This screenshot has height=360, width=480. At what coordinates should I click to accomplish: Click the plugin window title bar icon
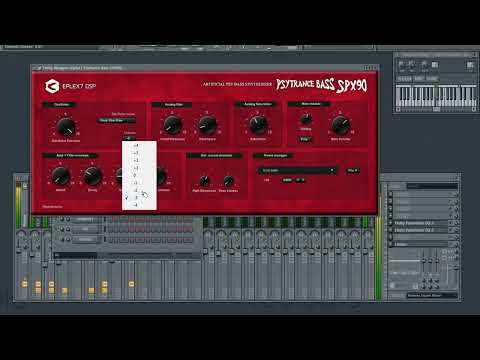pos(38,68)
